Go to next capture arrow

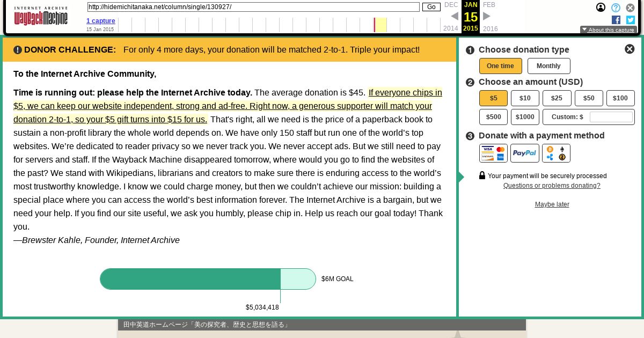(487, 16)
